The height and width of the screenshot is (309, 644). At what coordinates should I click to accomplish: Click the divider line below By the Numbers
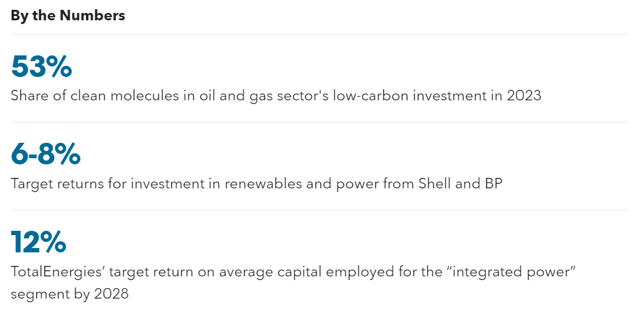coord(320,35)
